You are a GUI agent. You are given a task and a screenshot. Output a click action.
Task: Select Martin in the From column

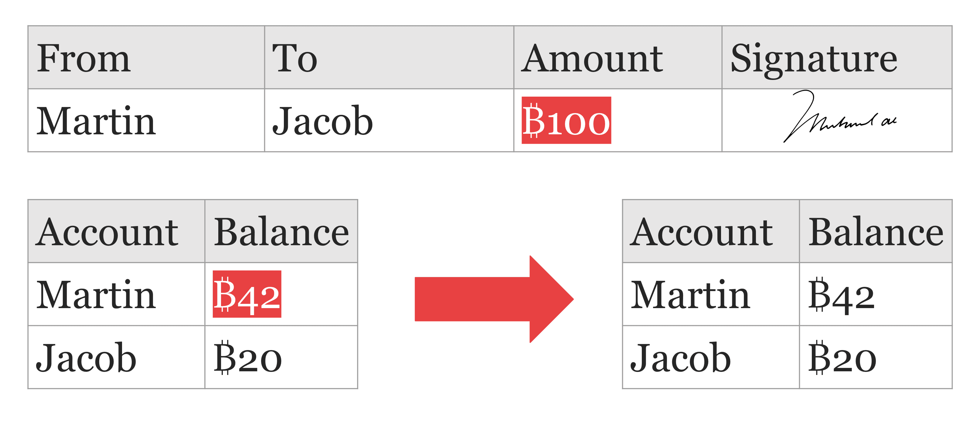click(x=96, y=121)
